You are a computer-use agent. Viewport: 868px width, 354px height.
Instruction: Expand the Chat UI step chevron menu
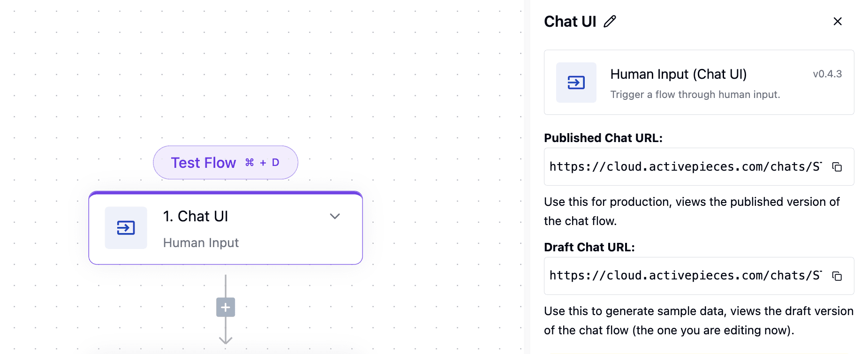pos(335,216)
